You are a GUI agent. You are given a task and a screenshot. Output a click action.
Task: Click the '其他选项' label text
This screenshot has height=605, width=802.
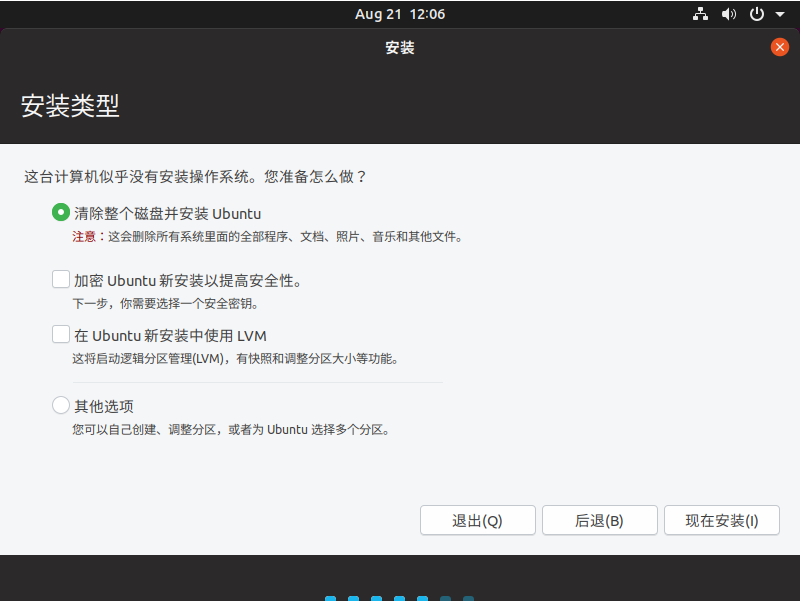click(x=104, y=407)
